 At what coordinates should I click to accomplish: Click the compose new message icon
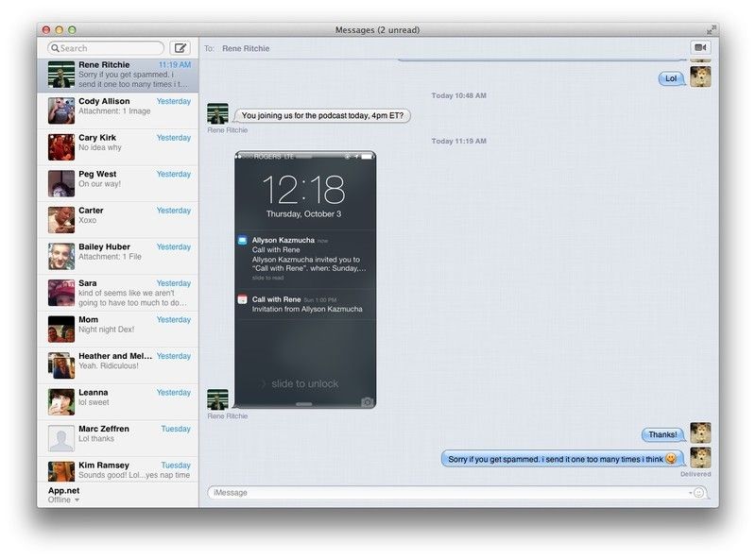click(x=180, y=48)
